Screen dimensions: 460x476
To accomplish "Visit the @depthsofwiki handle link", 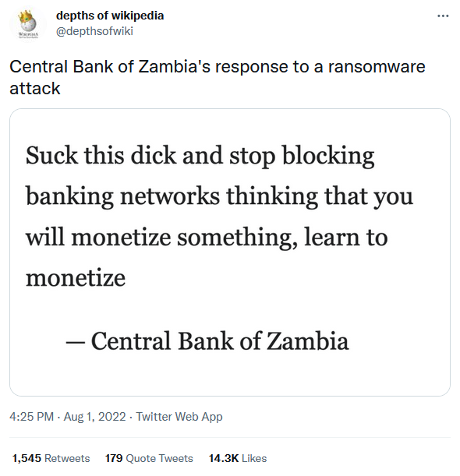I will pos(94,31).
